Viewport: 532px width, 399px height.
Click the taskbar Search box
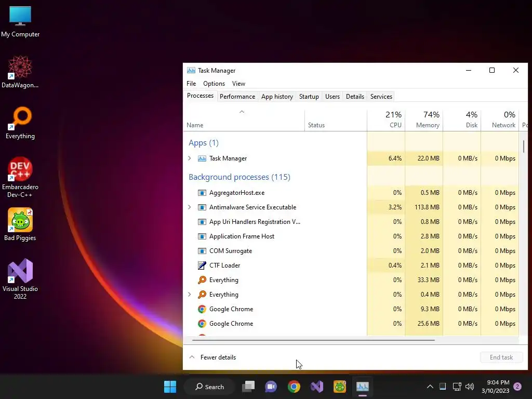point(209,387)
